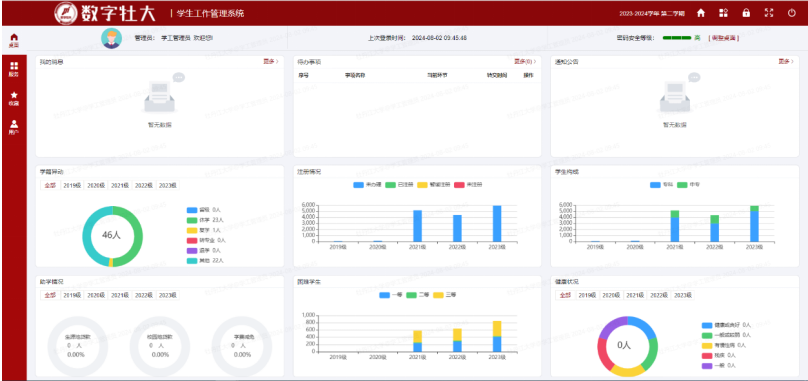Expand 更多 in 通知公告 panel

786,61
